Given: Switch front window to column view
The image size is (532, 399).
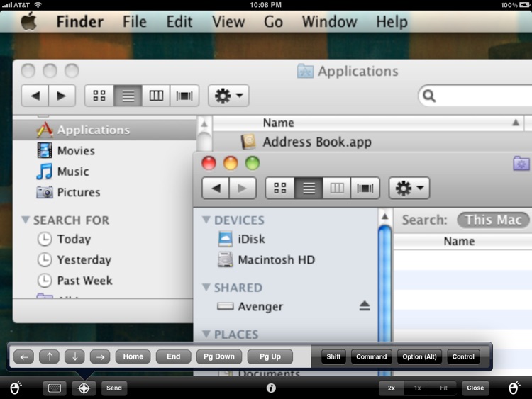Looking at the screenshot, I should [x=337, y=188].
